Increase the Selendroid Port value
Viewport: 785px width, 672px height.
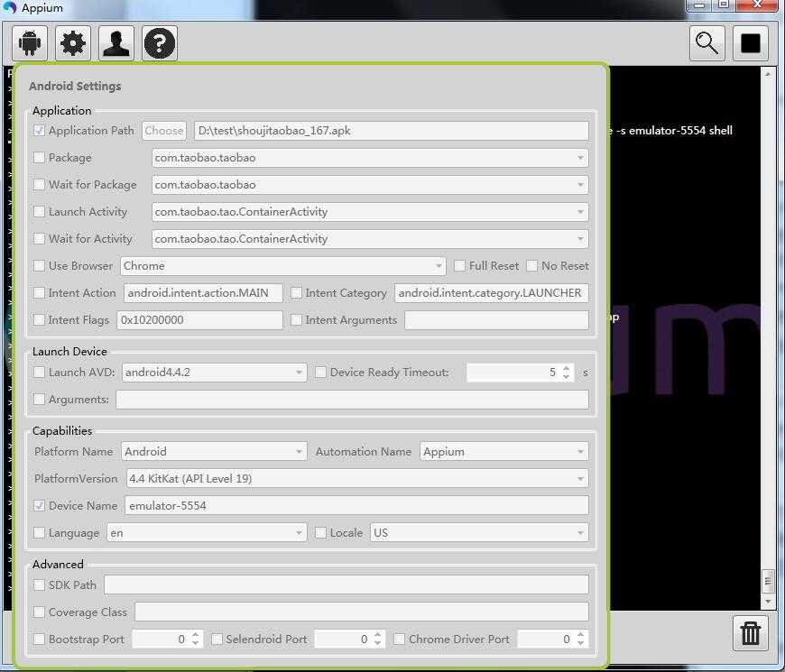tap(378, 635)
